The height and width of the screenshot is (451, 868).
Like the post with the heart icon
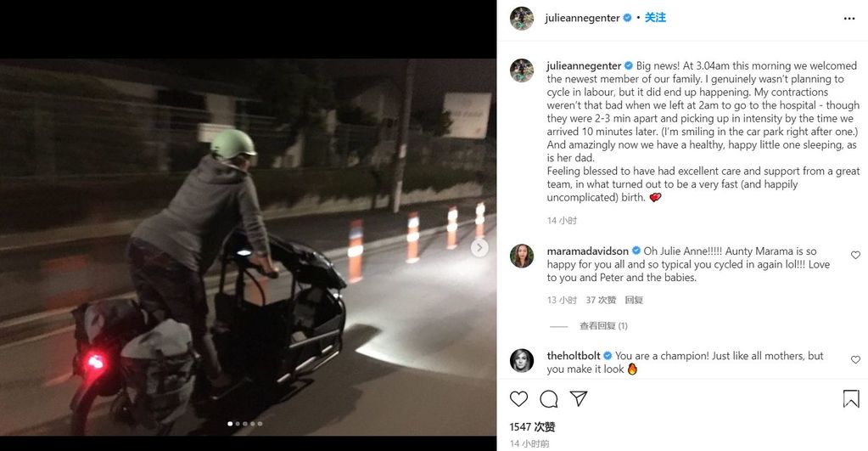(518, 399)
